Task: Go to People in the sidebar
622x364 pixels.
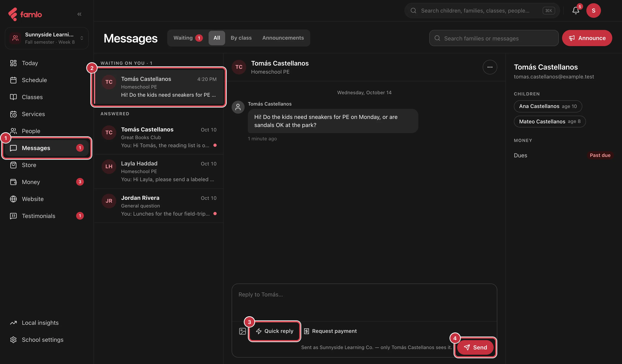Action: coord(47,131)
